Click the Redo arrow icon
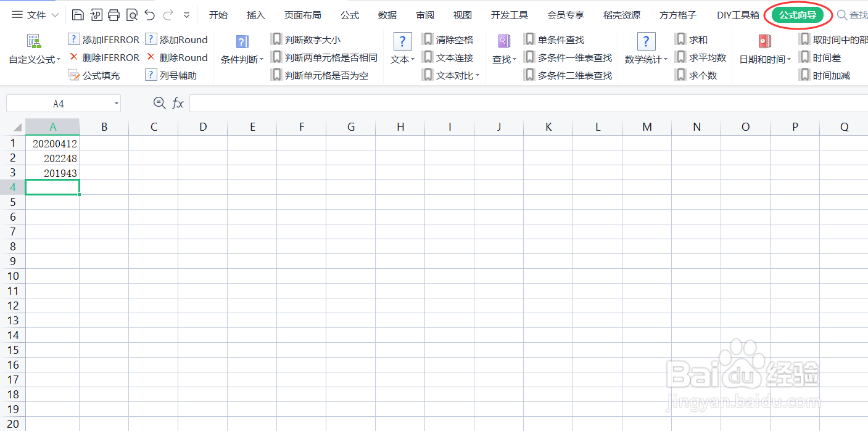The height and width of the screenshot is (431, 868). (168, 15)
